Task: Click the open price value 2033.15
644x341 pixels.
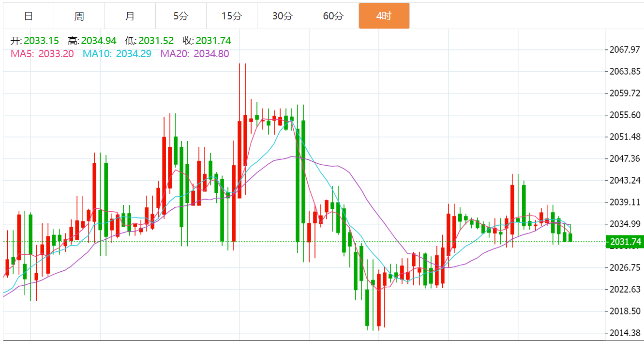Action: pos(42,41)
